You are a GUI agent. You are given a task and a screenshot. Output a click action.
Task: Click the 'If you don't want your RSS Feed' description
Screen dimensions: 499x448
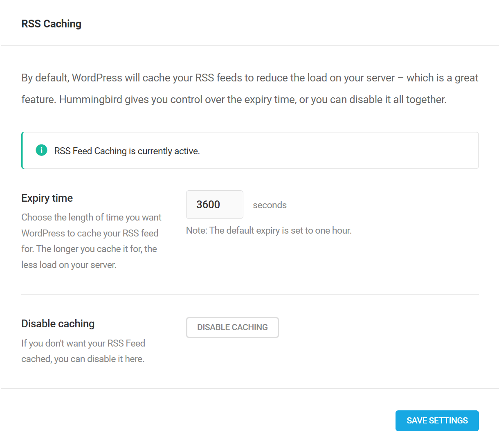(83, 351)
